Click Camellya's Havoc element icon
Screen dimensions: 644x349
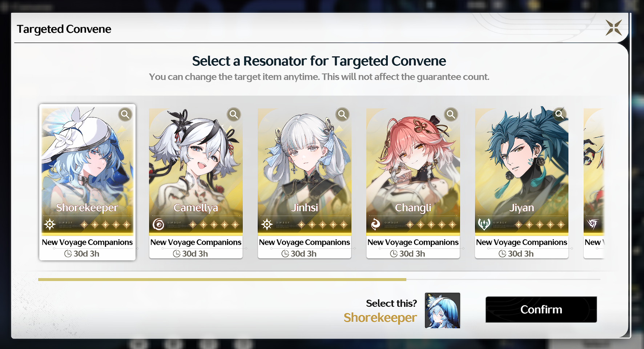click(158, 224)
